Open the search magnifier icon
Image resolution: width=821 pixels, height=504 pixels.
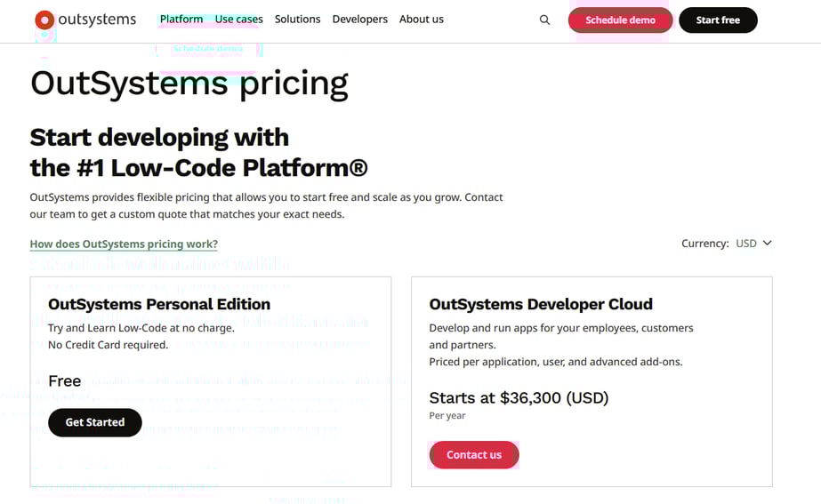[x=544, y=20]
